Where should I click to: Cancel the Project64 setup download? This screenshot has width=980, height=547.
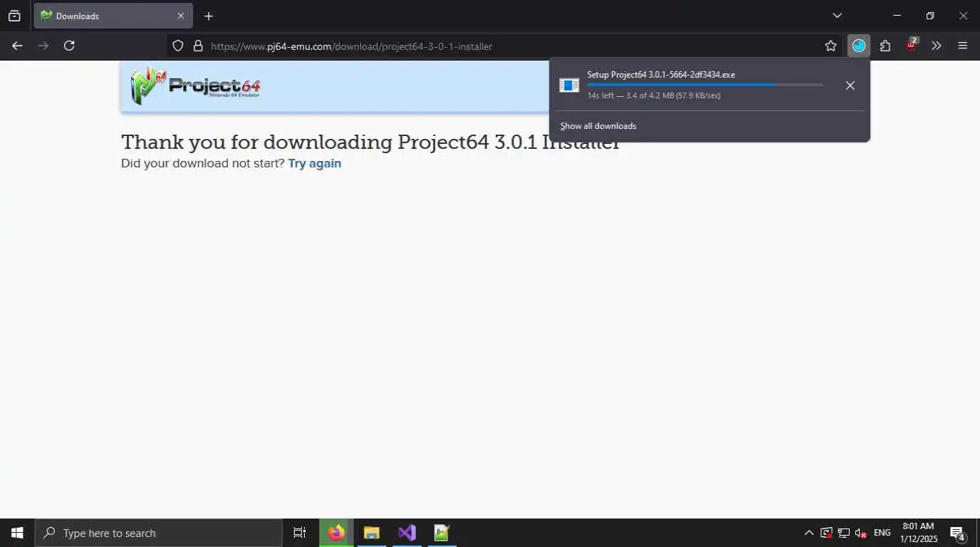click(x=850, y=85)
